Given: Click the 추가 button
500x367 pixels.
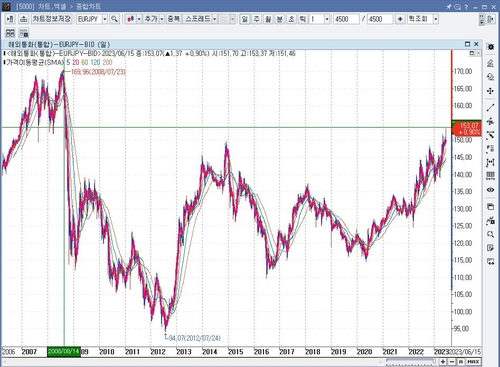Looking at the screenshot, I should click(151, 19).
